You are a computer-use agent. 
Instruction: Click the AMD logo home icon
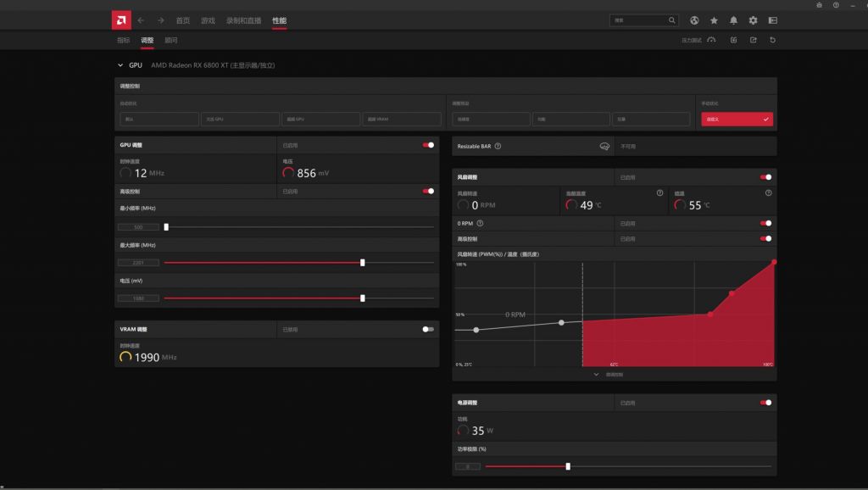[120, 19]
